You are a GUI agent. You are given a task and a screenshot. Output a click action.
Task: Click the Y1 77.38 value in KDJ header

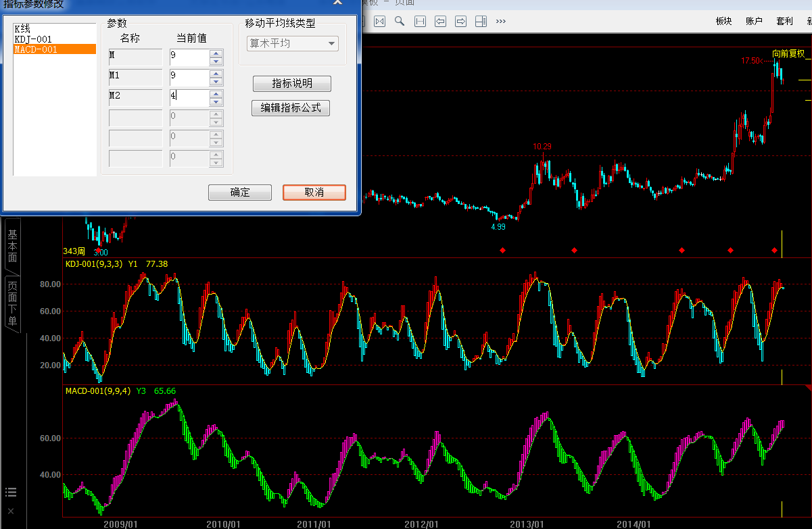tap(147, 264)
